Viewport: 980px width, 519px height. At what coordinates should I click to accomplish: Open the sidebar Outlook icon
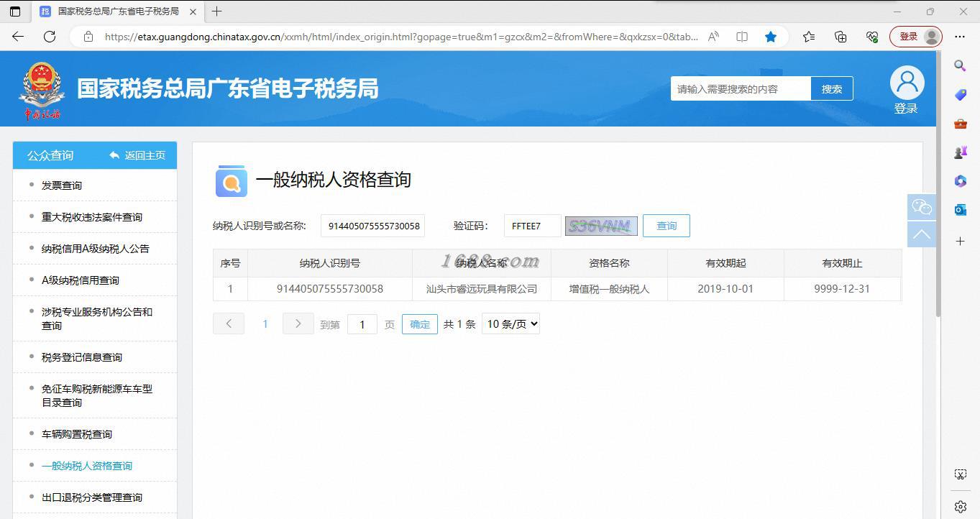click(960, 210)
